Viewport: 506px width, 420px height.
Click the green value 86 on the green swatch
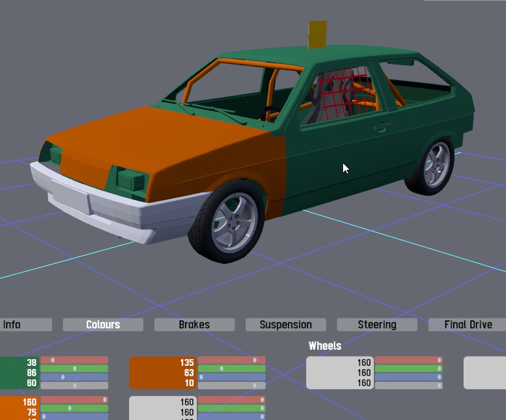point(31,373)
